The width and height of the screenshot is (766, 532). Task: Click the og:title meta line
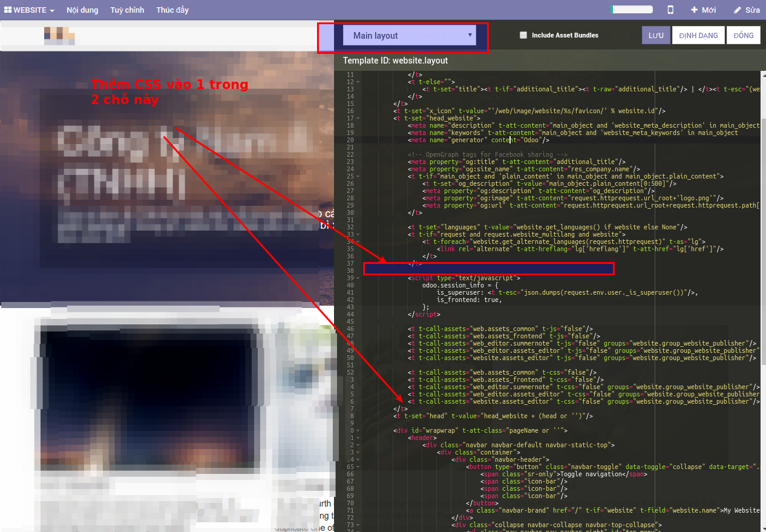tap(517, 162)
